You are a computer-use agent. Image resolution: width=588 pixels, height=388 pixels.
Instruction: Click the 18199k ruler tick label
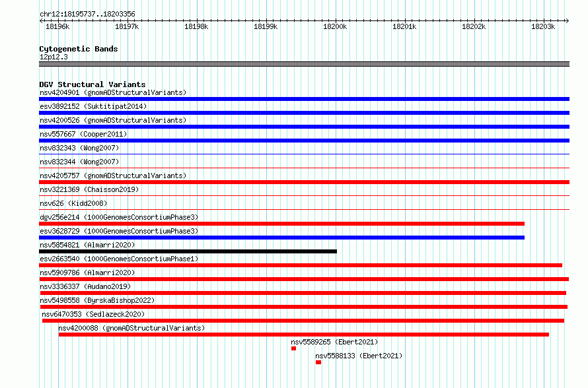(x=266, y=26)
